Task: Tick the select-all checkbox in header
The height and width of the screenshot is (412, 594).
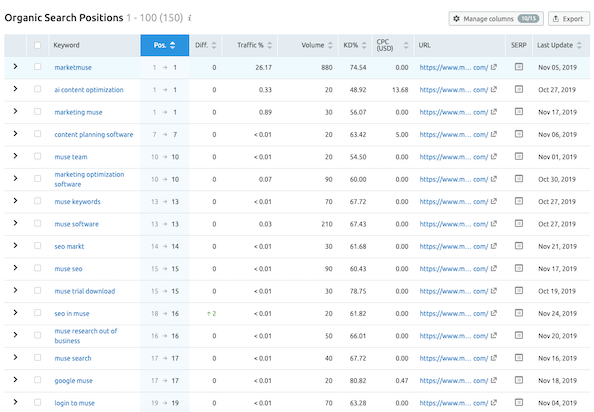Action: (x=38, y=45)
